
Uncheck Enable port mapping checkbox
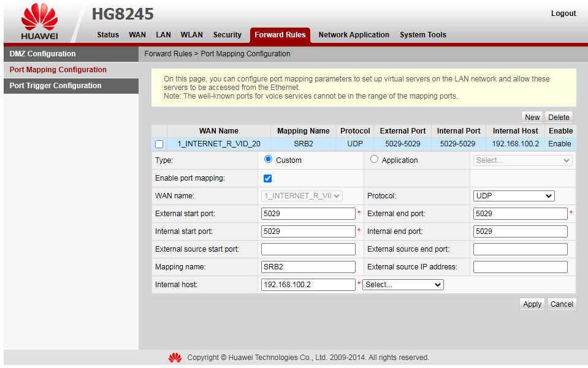[267, 179]
